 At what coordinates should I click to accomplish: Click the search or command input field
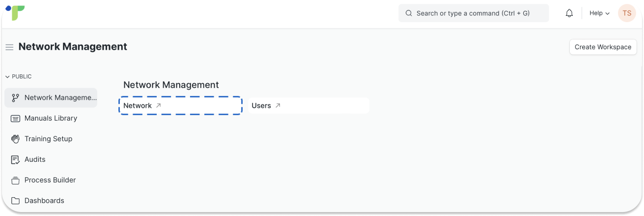473,13
